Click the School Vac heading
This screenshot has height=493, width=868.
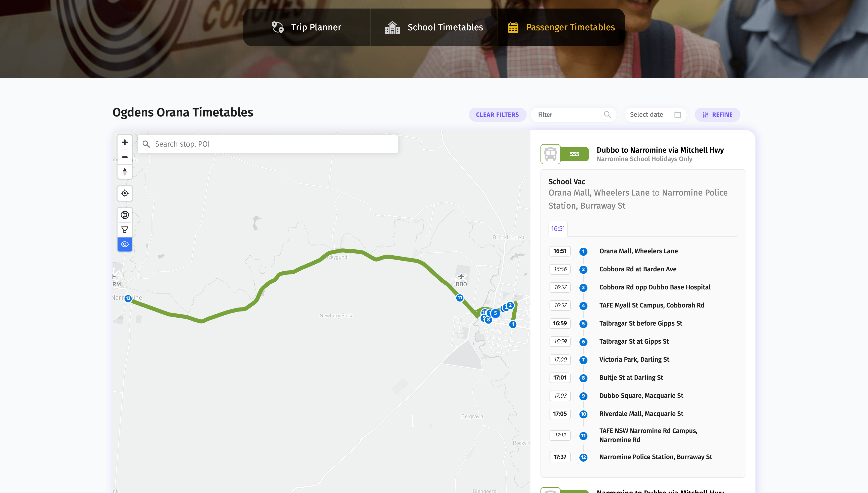pos(566,182)
